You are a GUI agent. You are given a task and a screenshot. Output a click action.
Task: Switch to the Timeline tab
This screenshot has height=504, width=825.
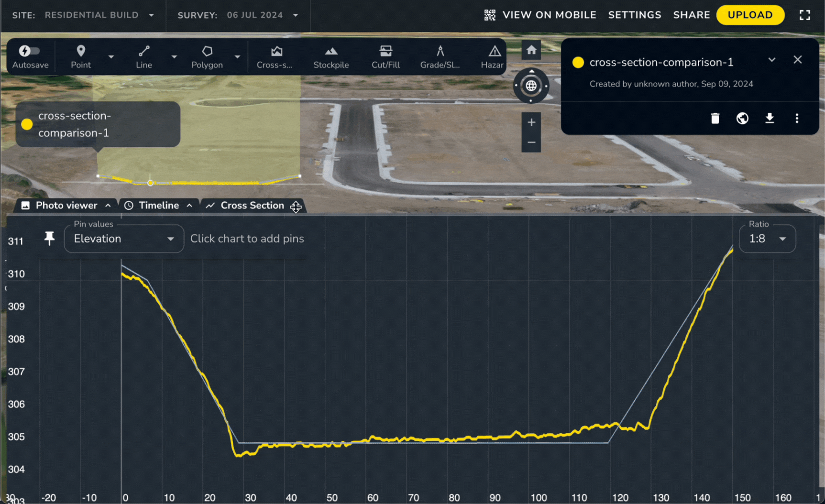click(158, 206)
